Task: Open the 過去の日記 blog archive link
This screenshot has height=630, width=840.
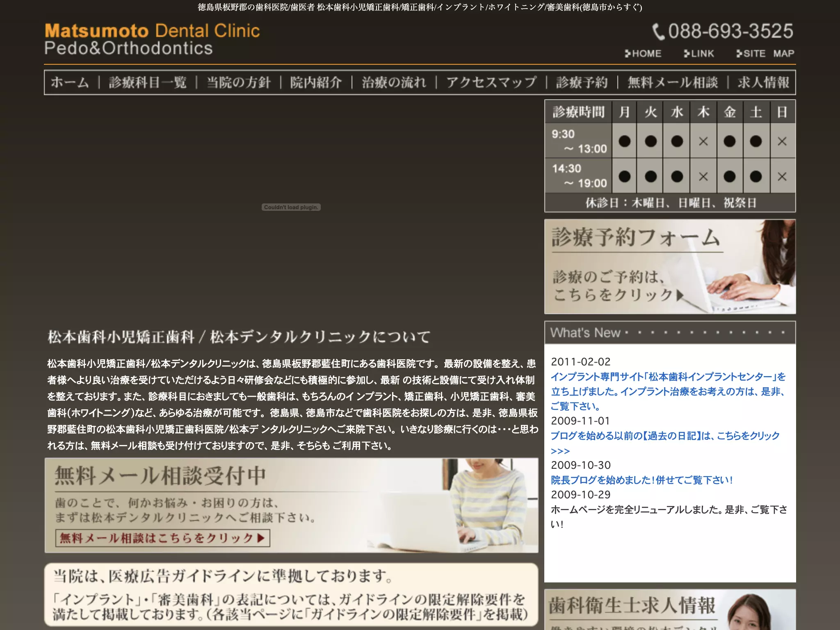Action: coord(665,443)
